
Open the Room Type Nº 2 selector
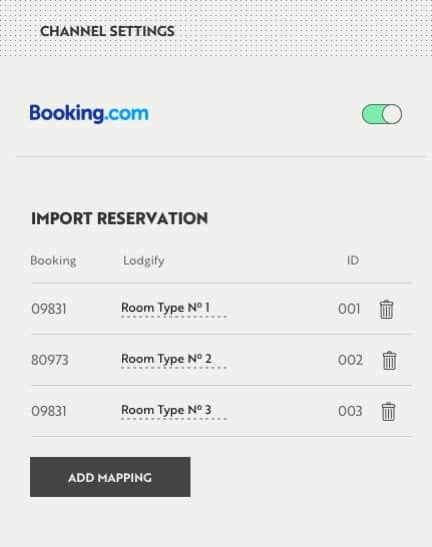(x=174, y=360)
